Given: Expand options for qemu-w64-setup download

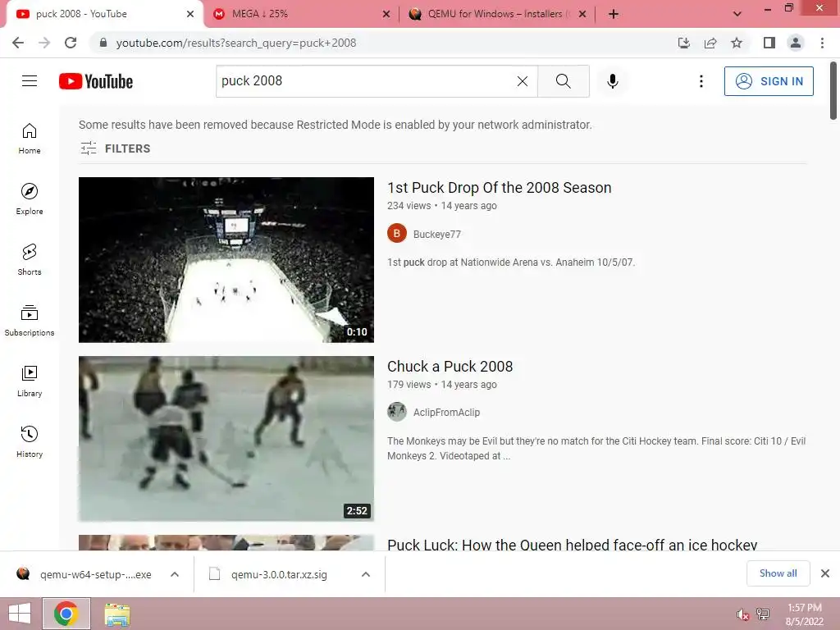Looking at the screenshot, I should [175, 574].
